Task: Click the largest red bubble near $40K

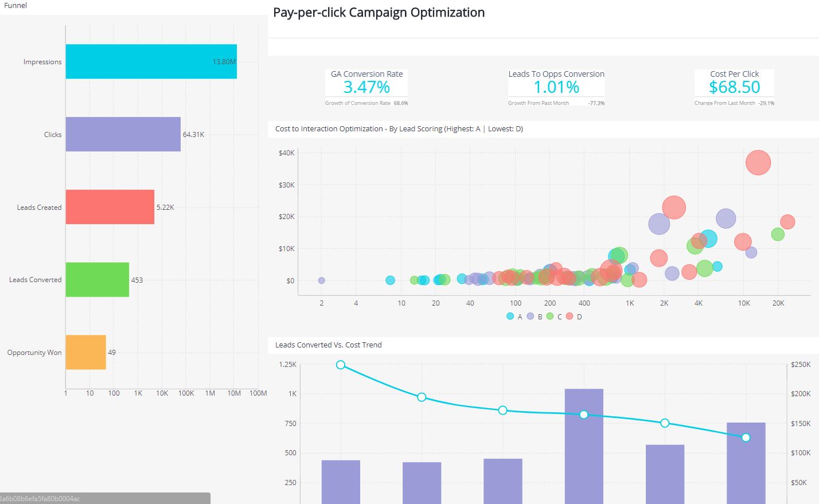Action: [758, 163]
